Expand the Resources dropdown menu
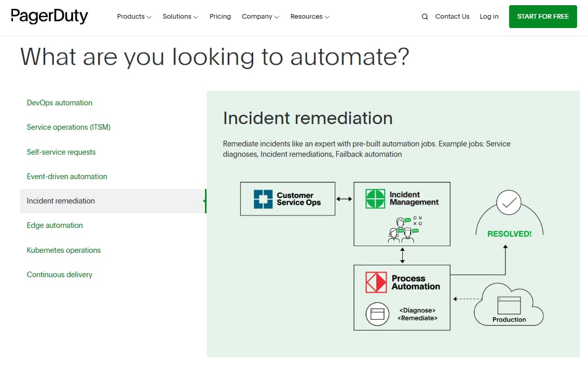 pos(310,17)
